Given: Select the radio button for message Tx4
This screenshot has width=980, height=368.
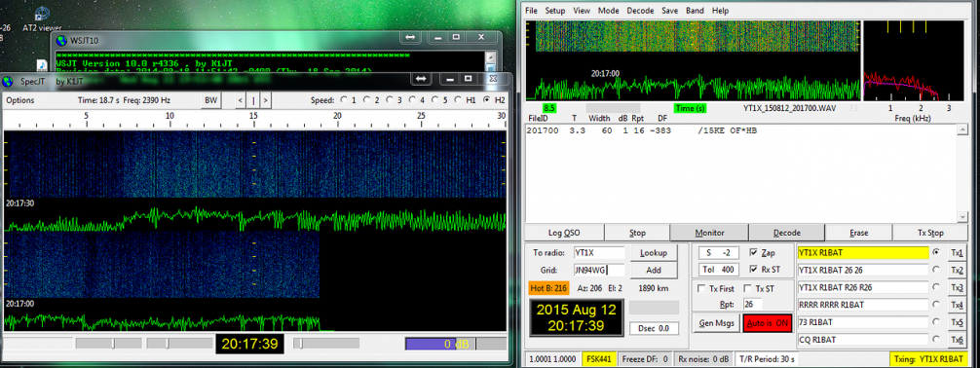Looking at the screenshot, I should (935, 305).
